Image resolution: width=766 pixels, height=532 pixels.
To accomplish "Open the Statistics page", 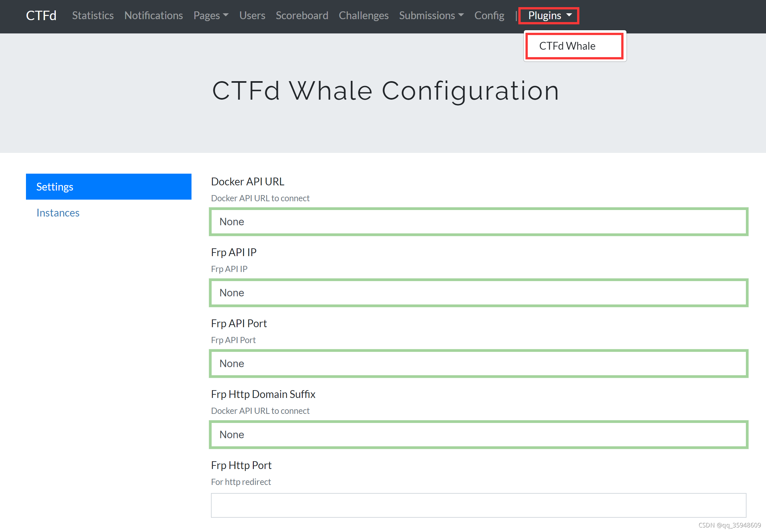I will [93, 15].
